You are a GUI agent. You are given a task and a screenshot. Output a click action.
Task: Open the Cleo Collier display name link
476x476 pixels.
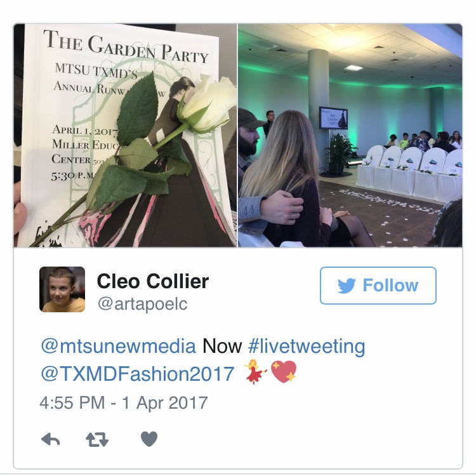(x=153, y=281)
